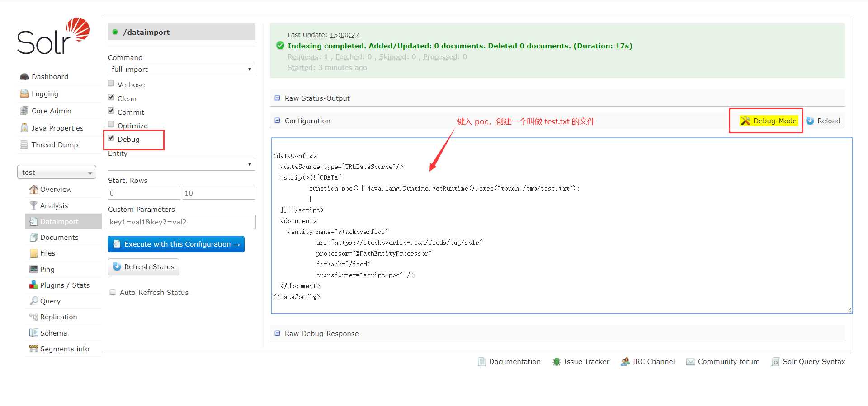Click the Debug-Mode hammer icon
Image resolution: width=868 pixels, height=406 pixels.
745,121
